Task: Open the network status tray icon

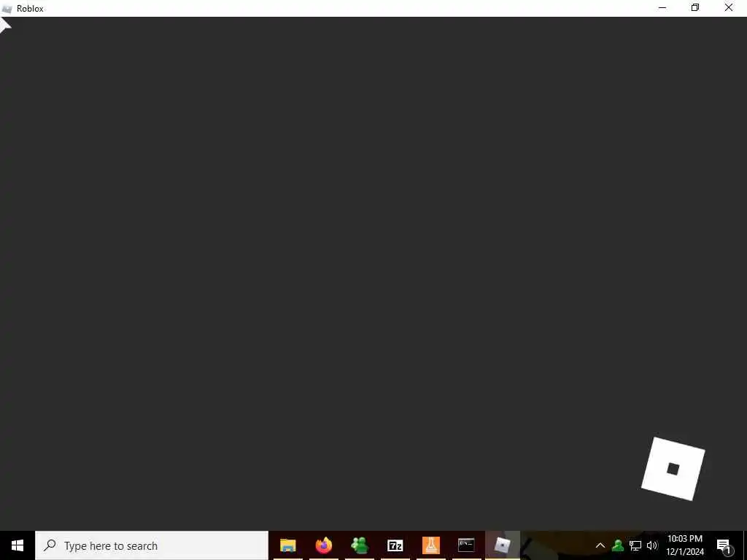Action: coord(635,545)
